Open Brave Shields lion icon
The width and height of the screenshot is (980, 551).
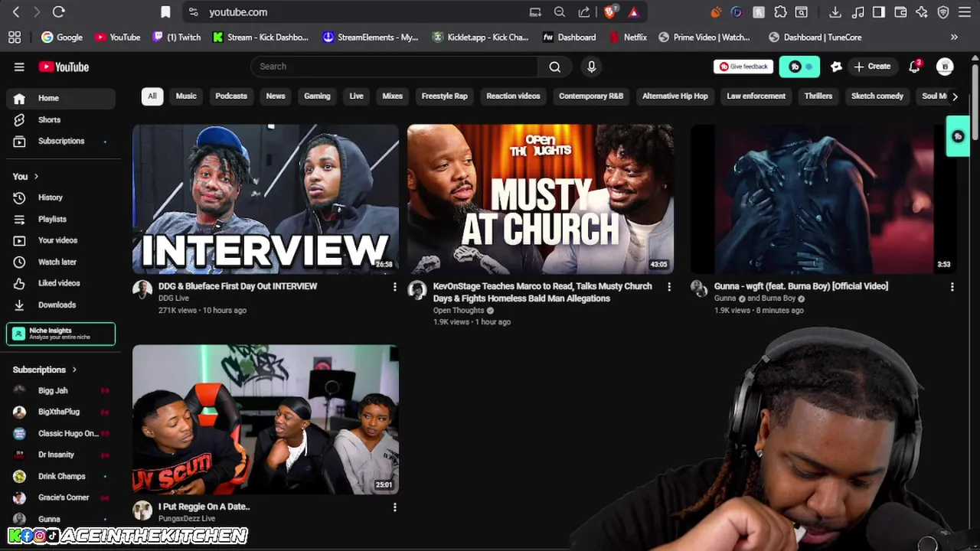click(x=610, y=12)
